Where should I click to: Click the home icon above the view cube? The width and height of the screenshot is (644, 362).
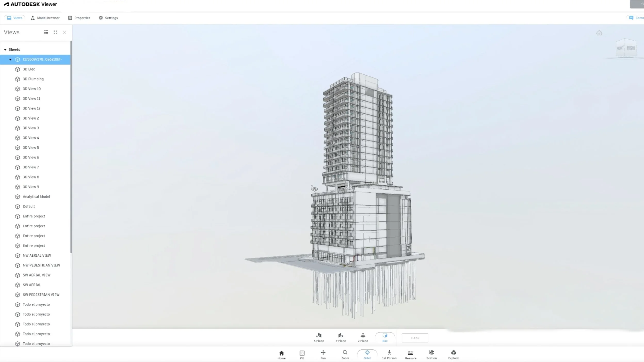pos(599,33)
